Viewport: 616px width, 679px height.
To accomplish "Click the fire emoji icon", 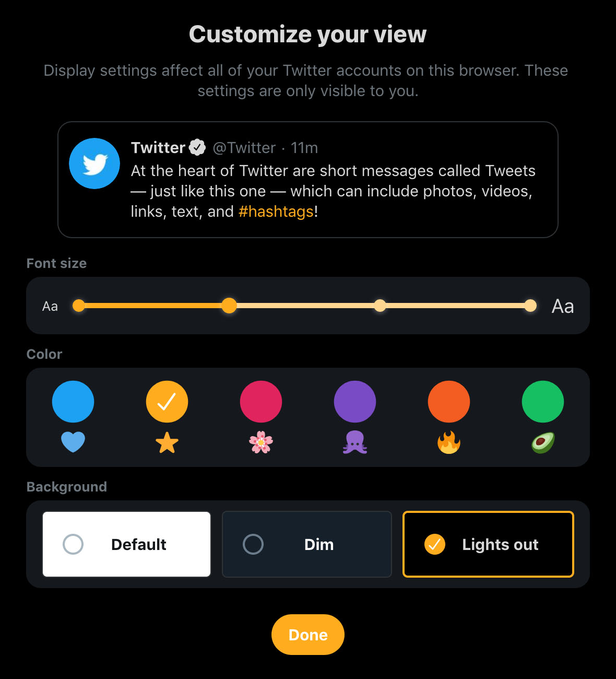I will tap(449, 442).
